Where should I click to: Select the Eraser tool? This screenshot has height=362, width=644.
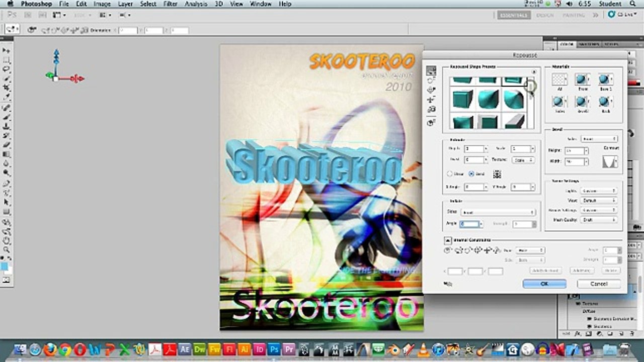(7, 145)
